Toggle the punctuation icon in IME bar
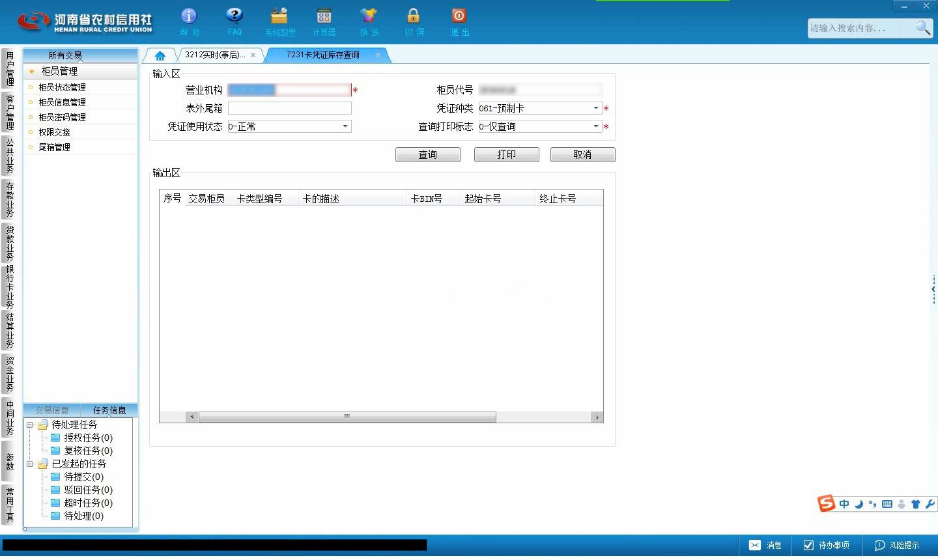 click(872, 504)
